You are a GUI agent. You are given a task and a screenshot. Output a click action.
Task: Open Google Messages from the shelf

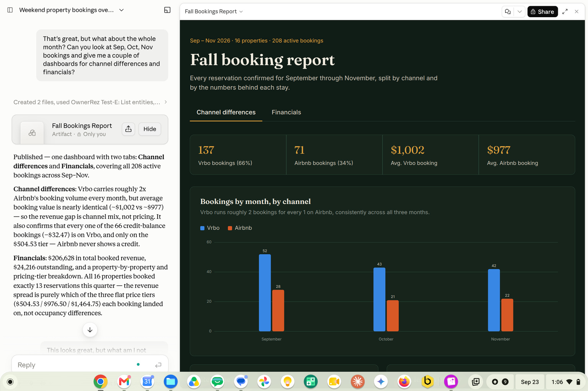click(x=241, y=381)
